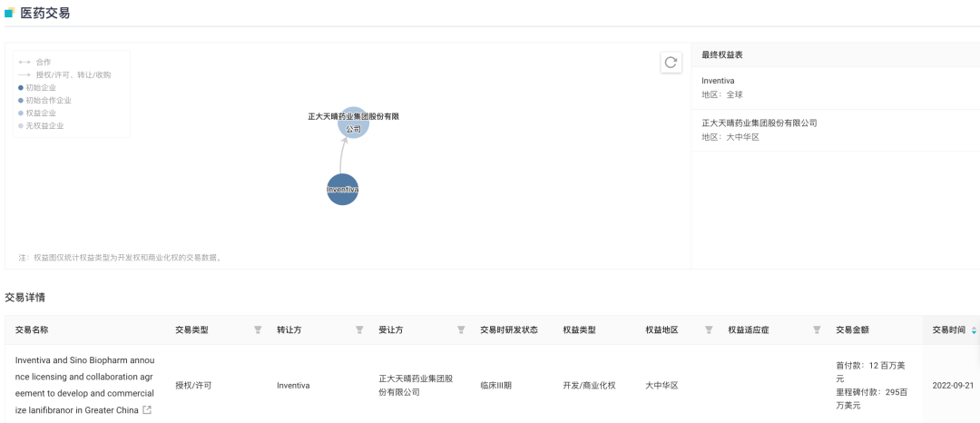Open the Inventiva and Sino Biopharm deal link
Screen dimensions: 980x423
click(x=84, y=386)
